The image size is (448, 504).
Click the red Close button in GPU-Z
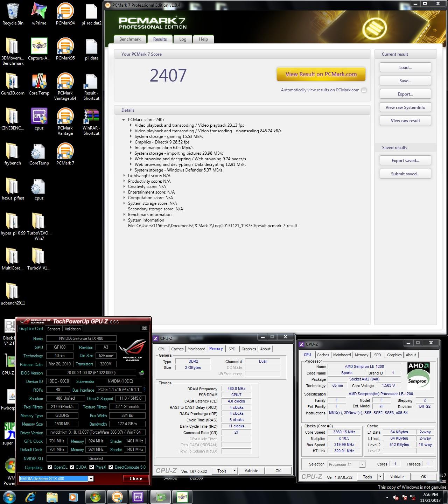click(x=136, y=478)
